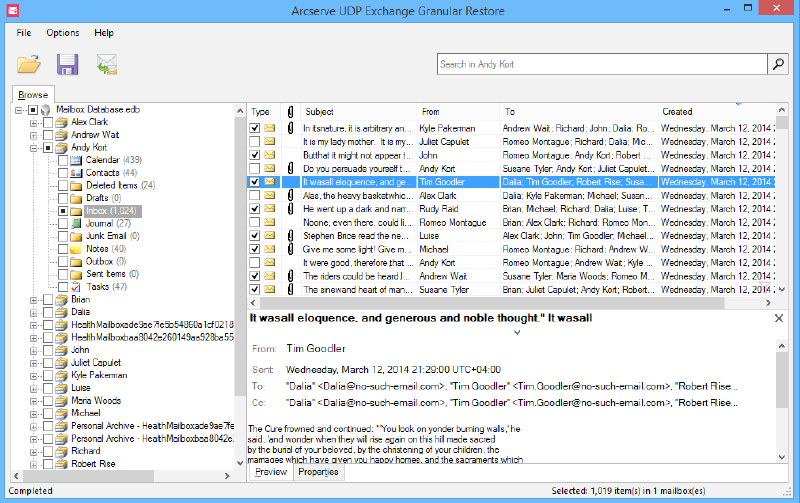Click the Andrew Wait mailbox icon
The width and height of the screenshot is (800, 503).
point(61,135)
